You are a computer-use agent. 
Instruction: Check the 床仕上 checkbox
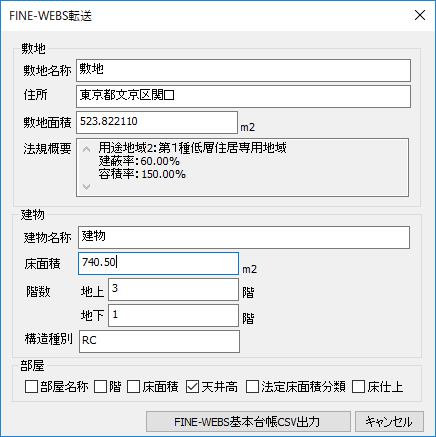(359, 387)
